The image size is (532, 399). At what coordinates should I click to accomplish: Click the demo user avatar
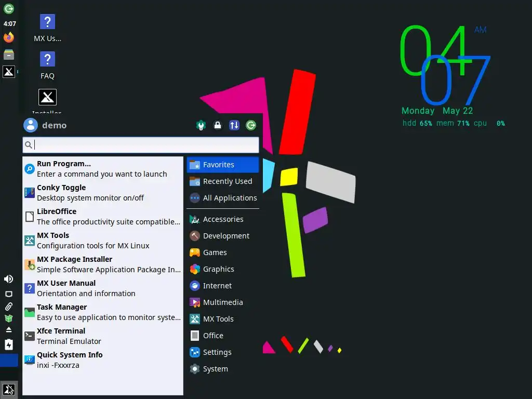31,125
